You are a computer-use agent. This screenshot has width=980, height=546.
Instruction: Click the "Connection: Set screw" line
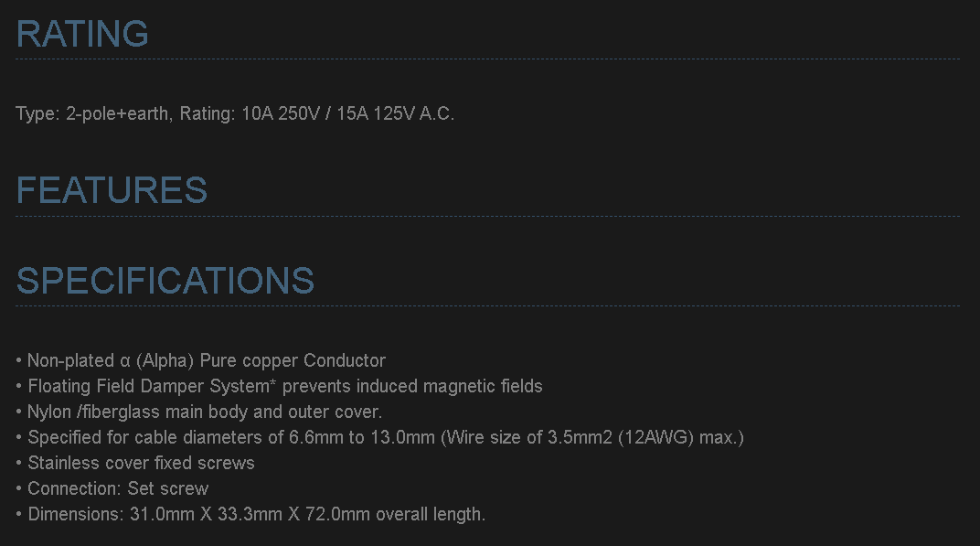[x=118, y=488]
